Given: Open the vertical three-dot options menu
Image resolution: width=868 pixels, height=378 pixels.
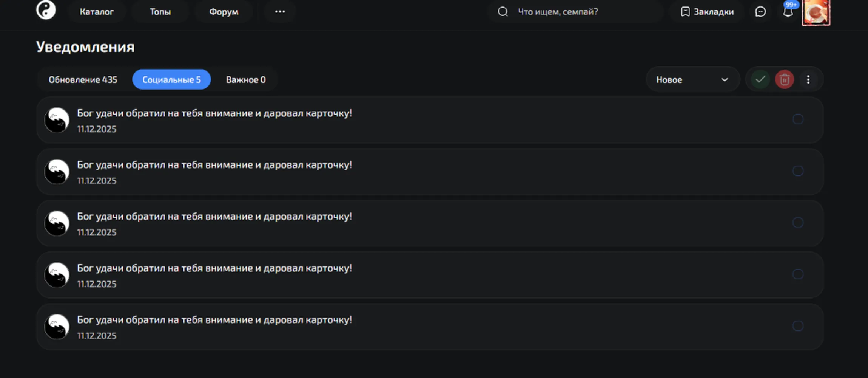Looking at the screenshot, I should 808,79.
